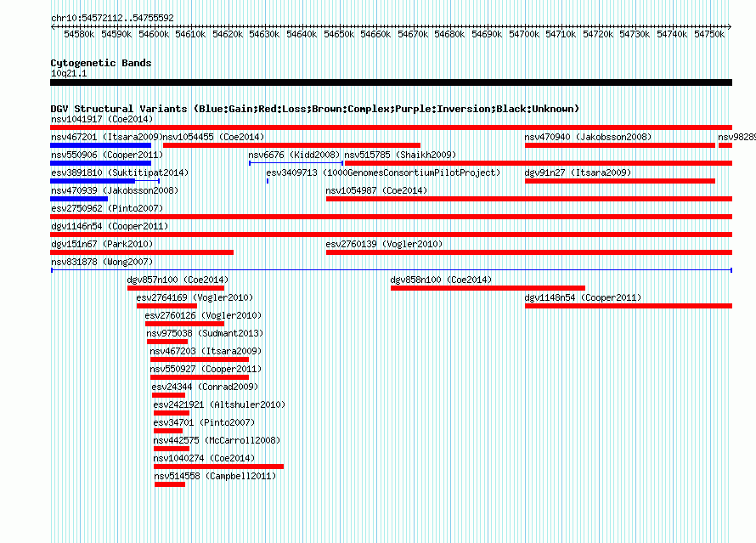Select nsv831878 (Wong2007) label
The image size is (756, 543).
click(x=102, y=262)
